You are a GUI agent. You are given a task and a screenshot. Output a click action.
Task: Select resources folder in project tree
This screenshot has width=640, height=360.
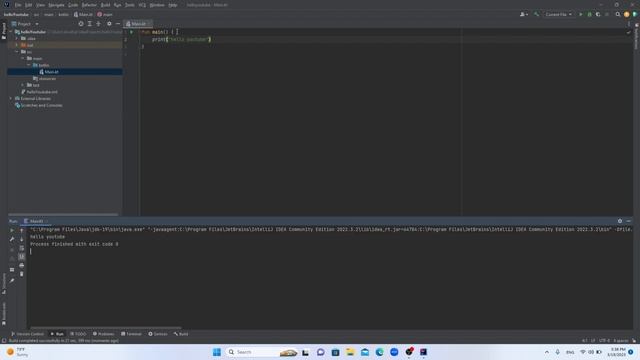(44, 78)
